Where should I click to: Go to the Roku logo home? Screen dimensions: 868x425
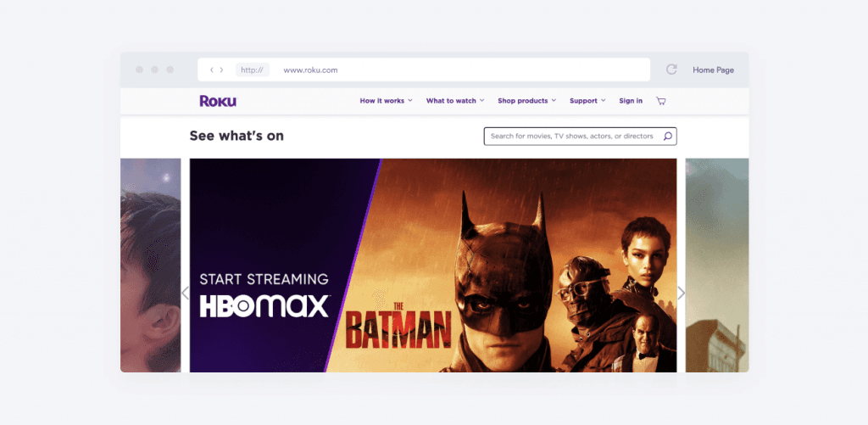(x=218, y=101)
